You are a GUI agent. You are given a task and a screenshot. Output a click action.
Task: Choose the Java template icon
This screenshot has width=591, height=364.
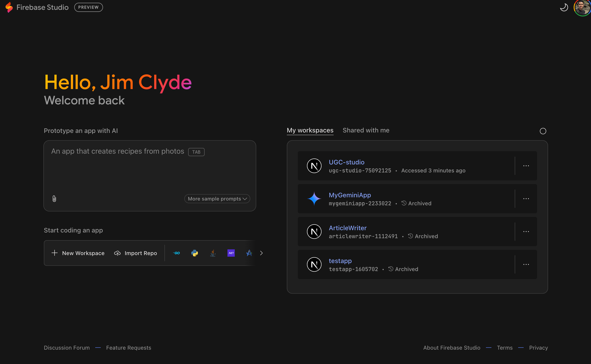pyautogui.click(x=213, y=253)
